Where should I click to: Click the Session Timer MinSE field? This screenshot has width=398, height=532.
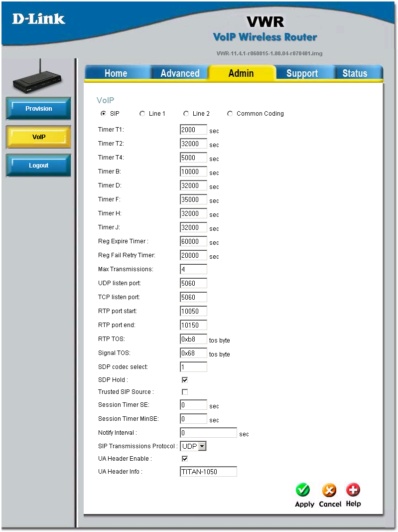point(193,419)
